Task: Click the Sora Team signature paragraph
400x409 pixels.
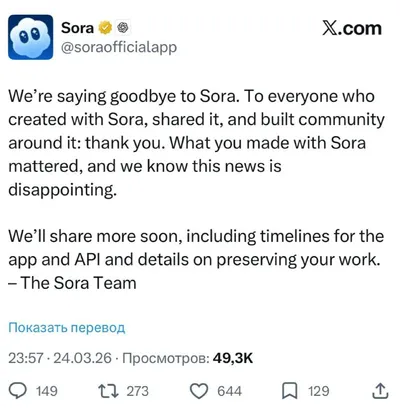Action: pyautogui.click(x=196, y=259)
